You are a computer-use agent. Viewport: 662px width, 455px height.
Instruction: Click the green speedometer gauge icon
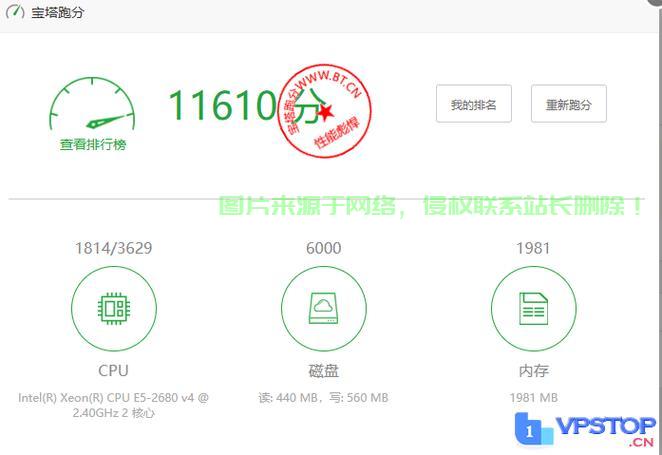(x=92, y=106)
